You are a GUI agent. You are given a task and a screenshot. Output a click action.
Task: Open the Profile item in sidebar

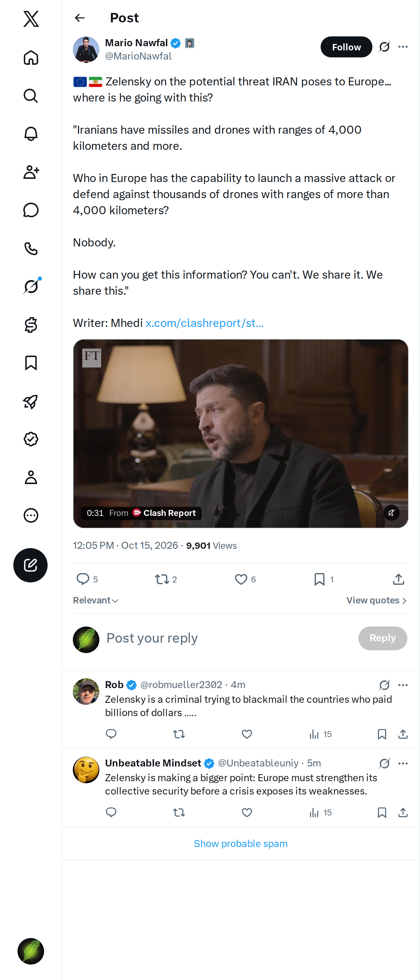(31, 477)
